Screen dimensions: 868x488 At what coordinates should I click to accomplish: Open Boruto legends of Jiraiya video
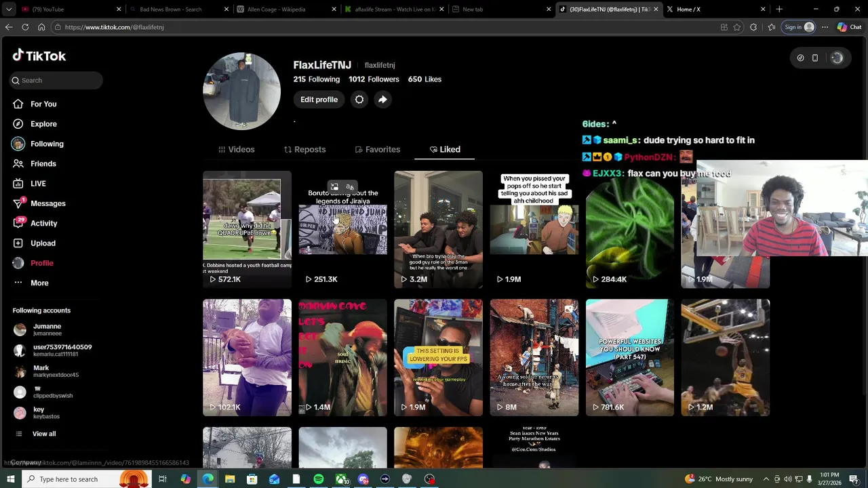tap(342, 229)
